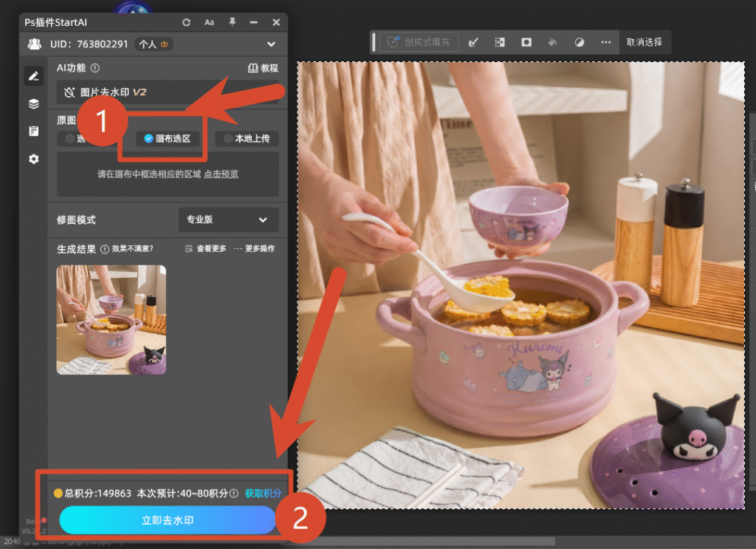
Task: Select the 画布选区 radio option
Action: coord(168,138)
